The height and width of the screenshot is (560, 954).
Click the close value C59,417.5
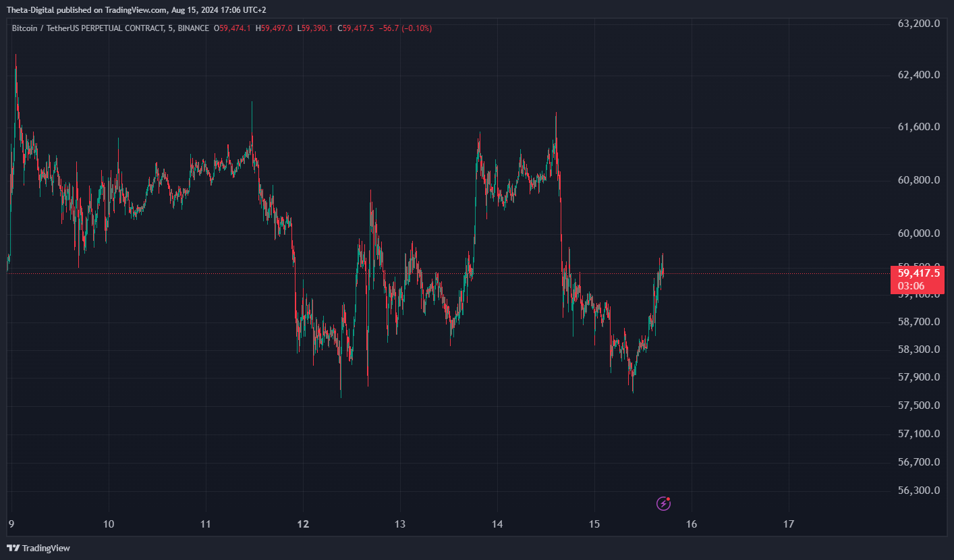click(356, 28)
